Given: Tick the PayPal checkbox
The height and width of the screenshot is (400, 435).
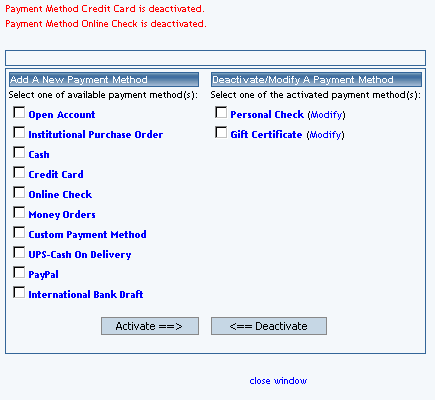Looking at the screenshot, I should (19, 272).
